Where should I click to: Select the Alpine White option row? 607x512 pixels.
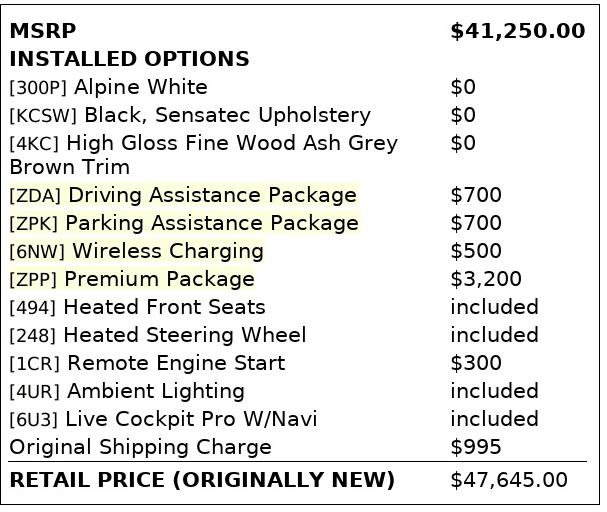coord(108,87)
